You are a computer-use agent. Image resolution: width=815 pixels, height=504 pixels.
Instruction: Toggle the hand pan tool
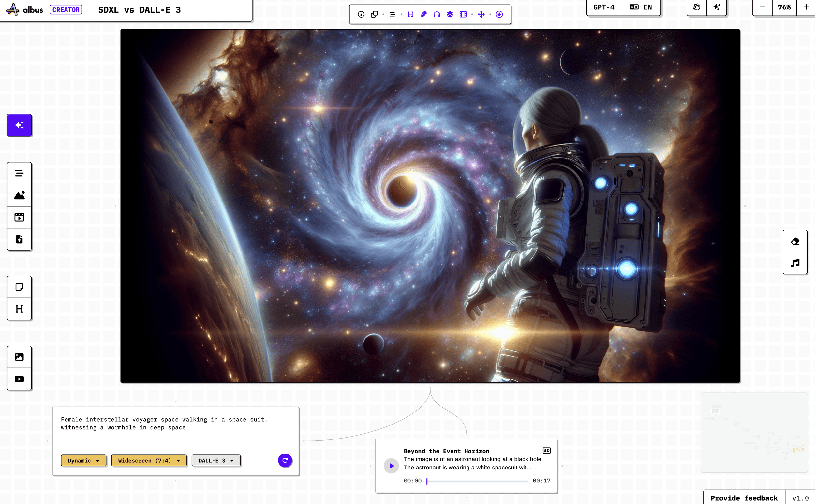[x=697, y=7]
